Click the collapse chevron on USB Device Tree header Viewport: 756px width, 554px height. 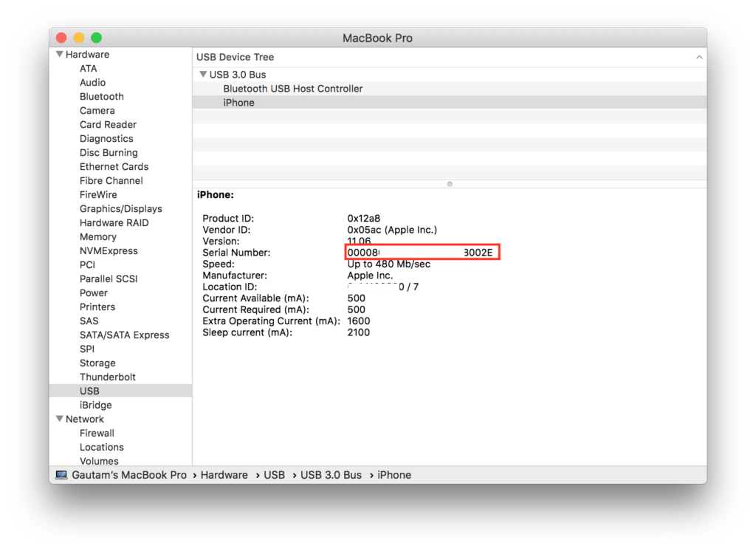(x=699, y=57)
